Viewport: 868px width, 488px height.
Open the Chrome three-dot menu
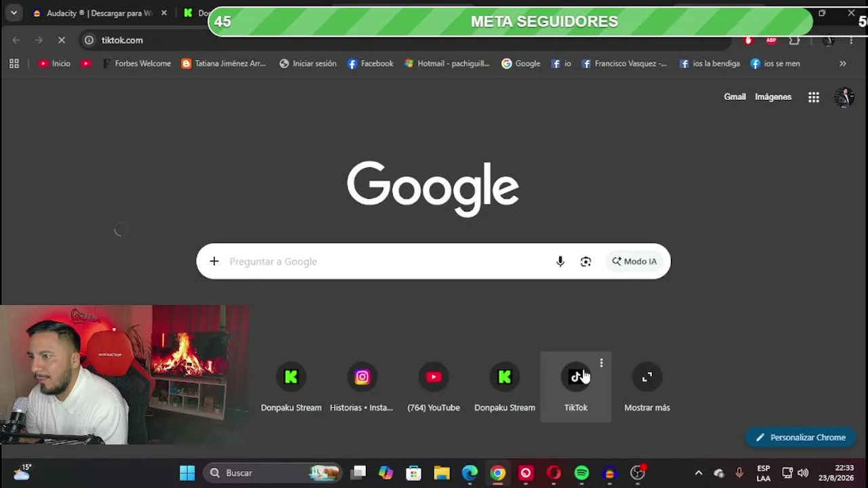[x=852, y=40]
